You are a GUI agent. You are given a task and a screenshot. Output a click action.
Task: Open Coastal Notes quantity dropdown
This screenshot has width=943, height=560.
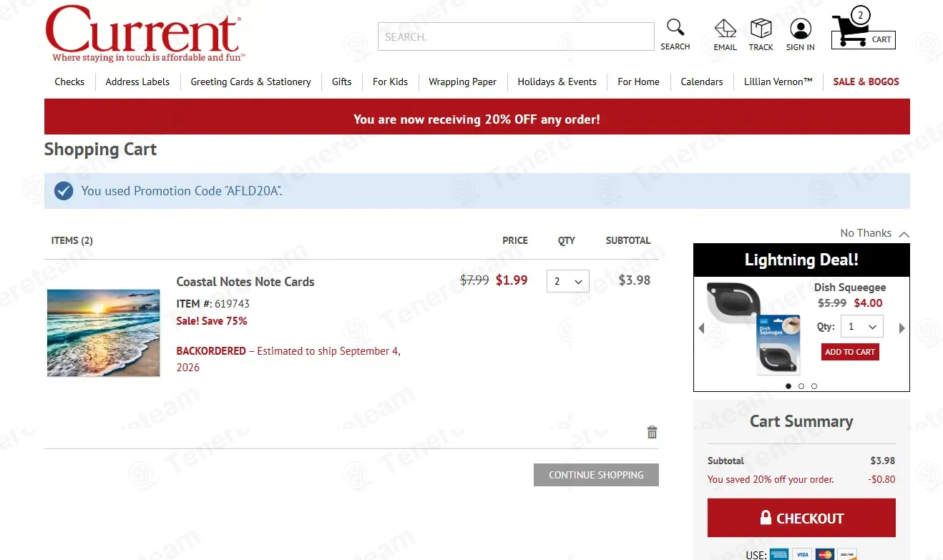pyautogui.click(x=568, y=281)
